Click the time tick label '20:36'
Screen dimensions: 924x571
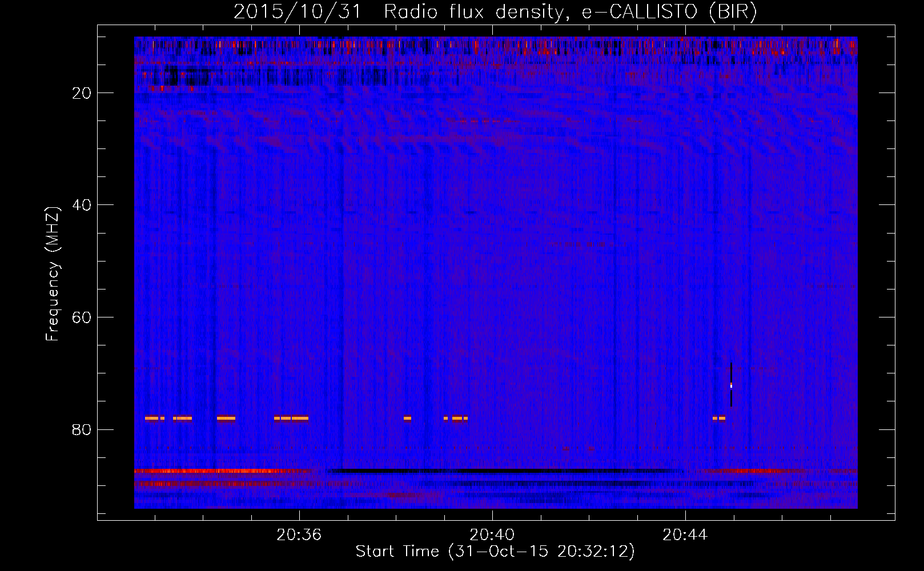299,535
